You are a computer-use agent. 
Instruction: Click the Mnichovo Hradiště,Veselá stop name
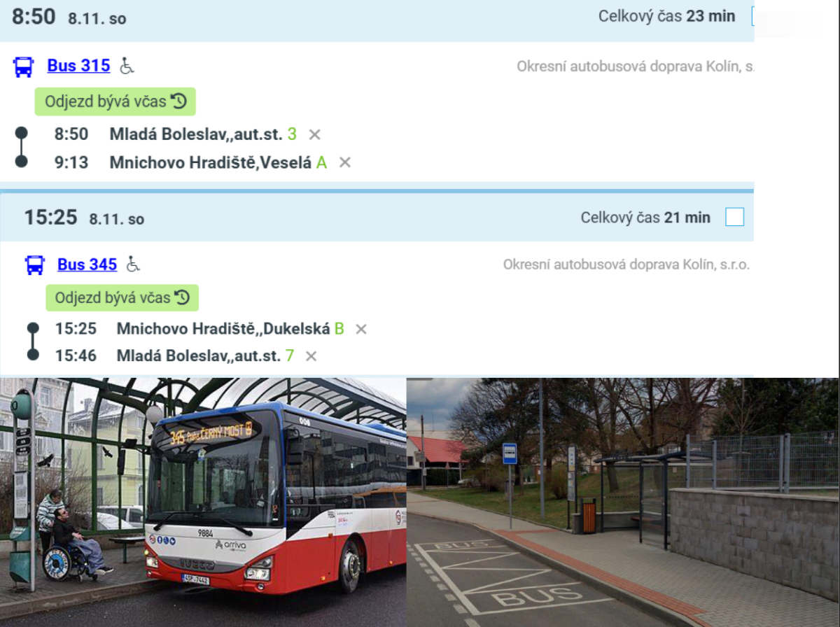(211, 162)
